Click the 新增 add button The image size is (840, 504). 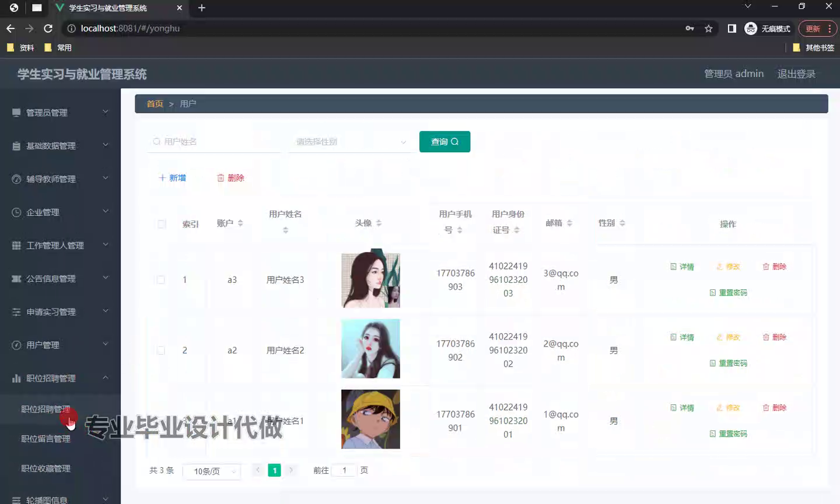(173, 178)
